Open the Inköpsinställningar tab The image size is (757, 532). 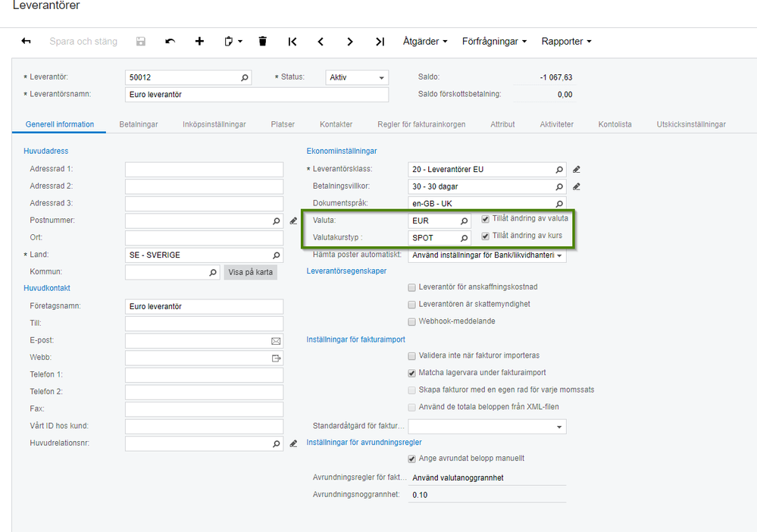pos(214,124)
